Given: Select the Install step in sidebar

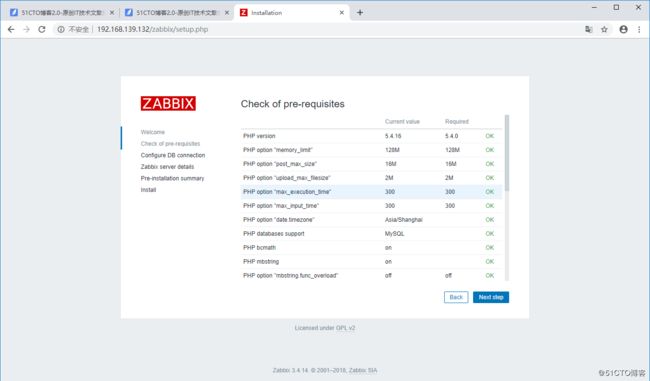Looking at the screenshot, I should coord(148,190).
